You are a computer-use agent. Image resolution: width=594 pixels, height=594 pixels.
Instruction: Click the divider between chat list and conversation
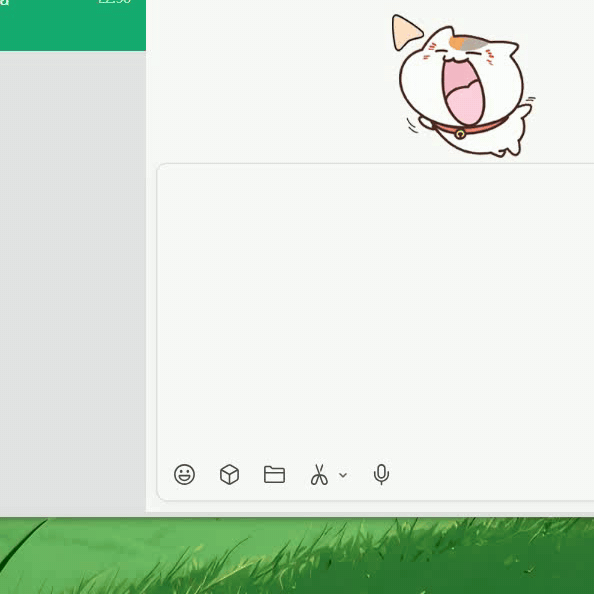[146, 258]
